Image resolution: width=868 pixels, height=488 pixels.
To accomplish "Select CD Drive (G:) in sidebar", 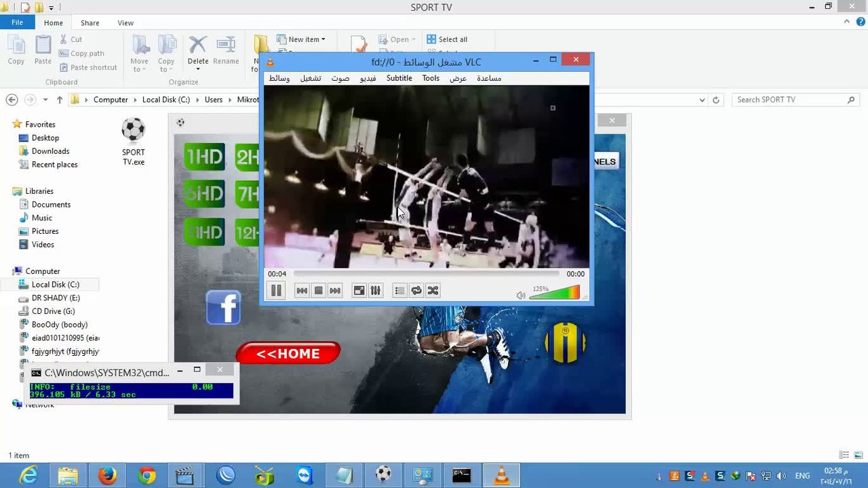I will [53, 311].
